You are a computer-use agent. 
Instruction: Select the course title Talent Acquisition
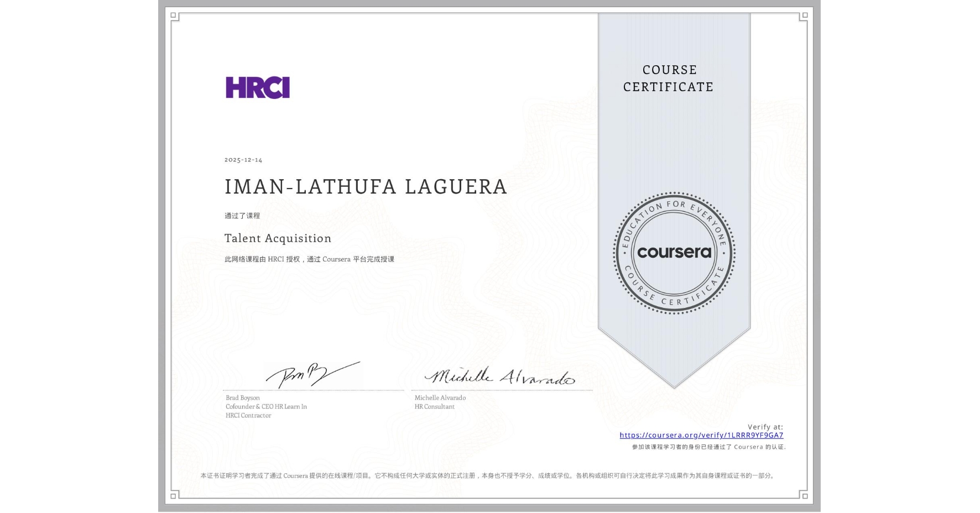[278, 238]
